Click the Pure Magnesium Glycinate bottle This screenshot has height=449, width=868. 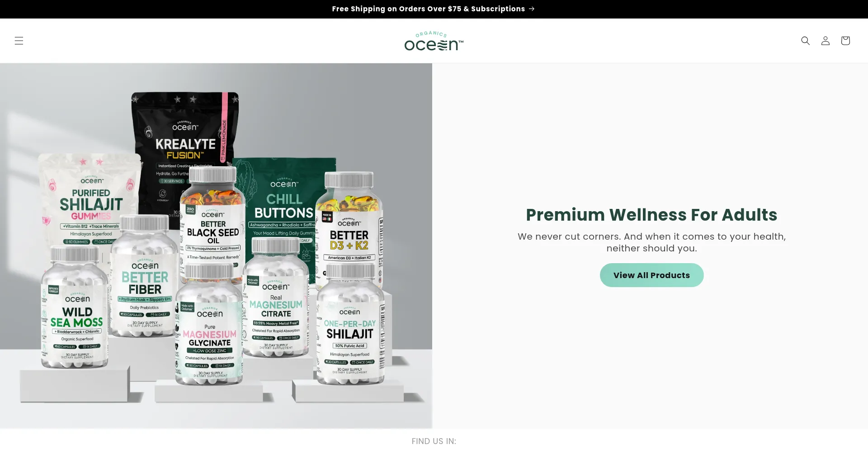[x=209, y=326]
